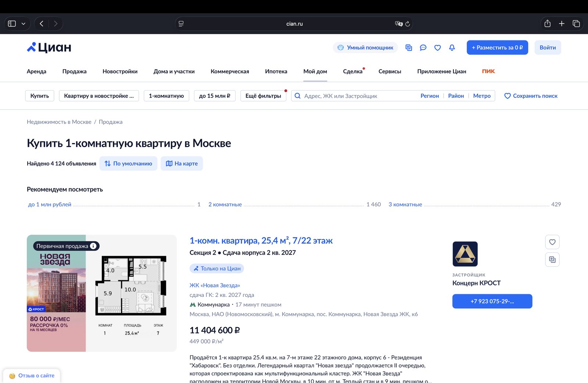Image resolution: width=588 pixels, height=383 pixels.
Task: Focus the cian.ru address bar
Action: click(294, 24)
